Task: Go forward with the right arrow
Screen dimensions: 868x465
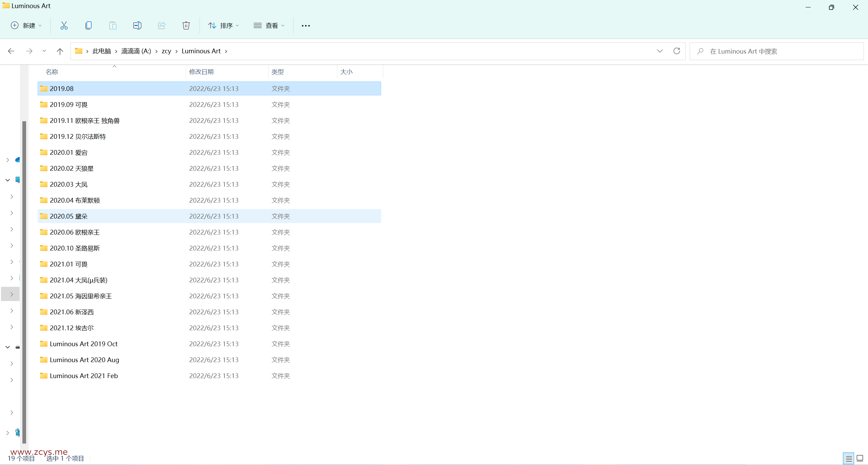Action: click(x=29, y=51)
